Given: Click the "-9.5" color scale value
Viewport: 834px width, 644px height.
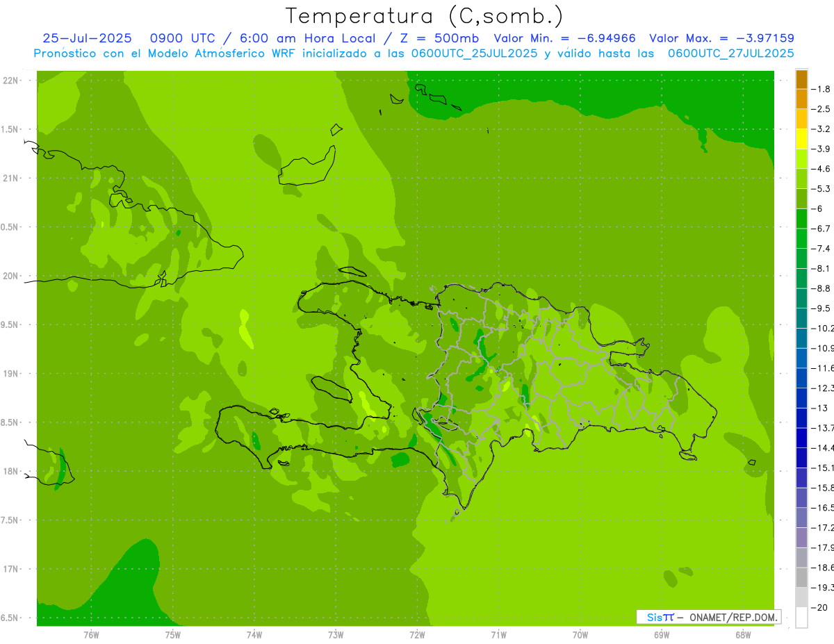Looking at the screenshot, I should (x=822, y=308).
